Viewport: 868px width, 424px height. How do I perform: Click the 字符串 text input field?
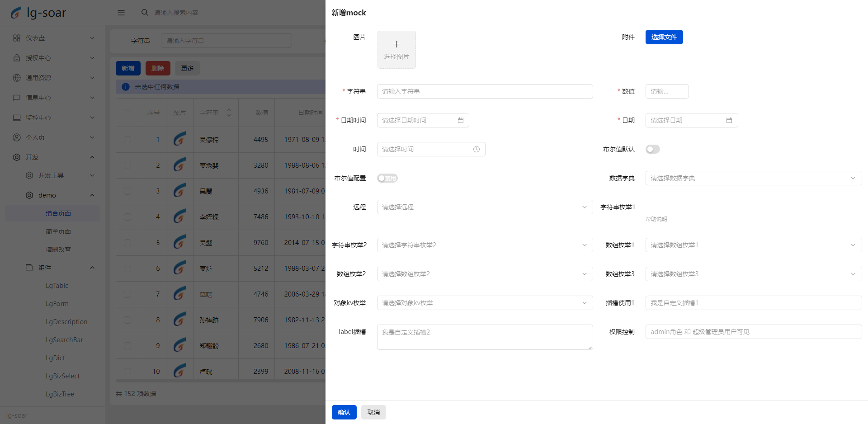(485, 91)
